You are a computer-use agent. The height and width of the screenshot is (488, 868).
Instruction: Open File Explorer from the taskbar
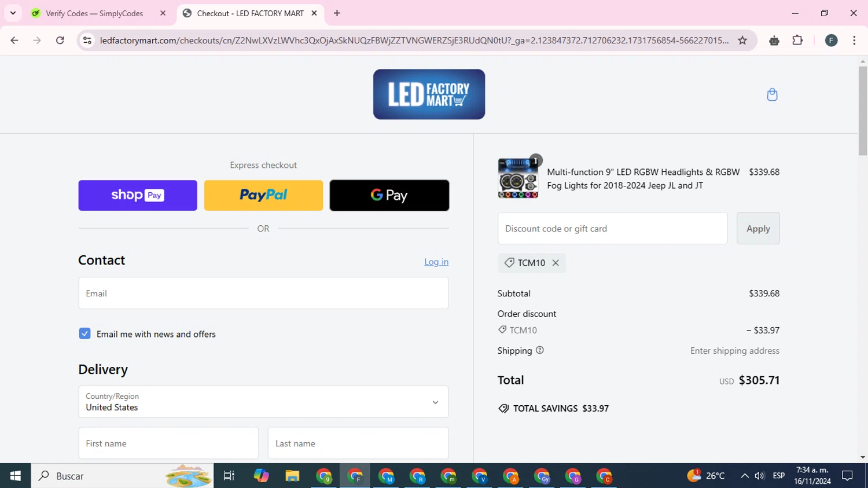[292, 476]
